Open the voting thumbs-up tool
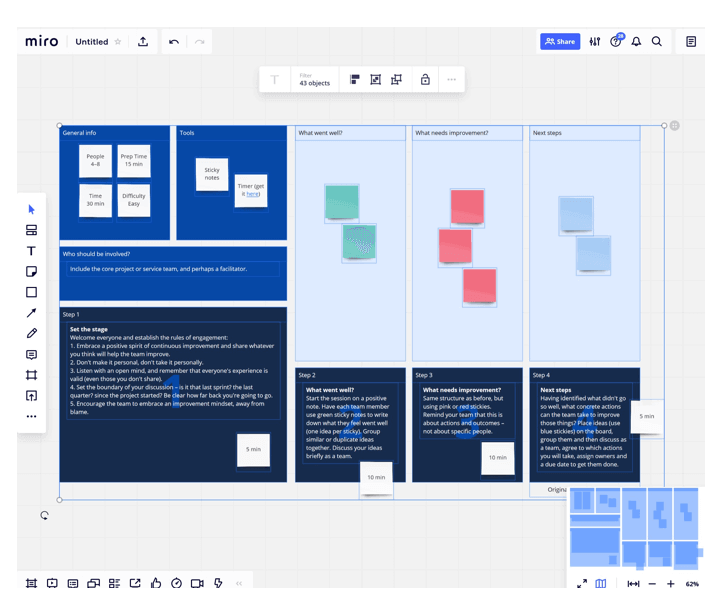723x613 pixels. [156, 583]
